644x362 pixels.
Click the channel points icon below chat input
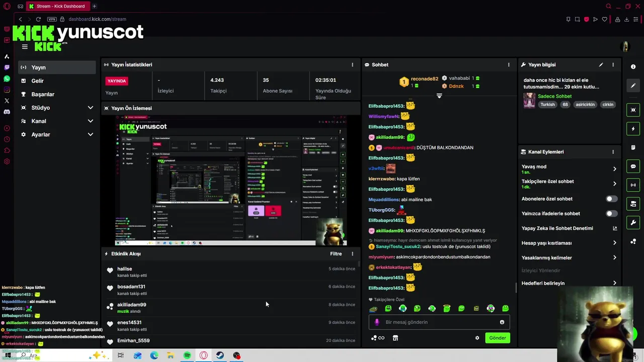coord(377,338)
